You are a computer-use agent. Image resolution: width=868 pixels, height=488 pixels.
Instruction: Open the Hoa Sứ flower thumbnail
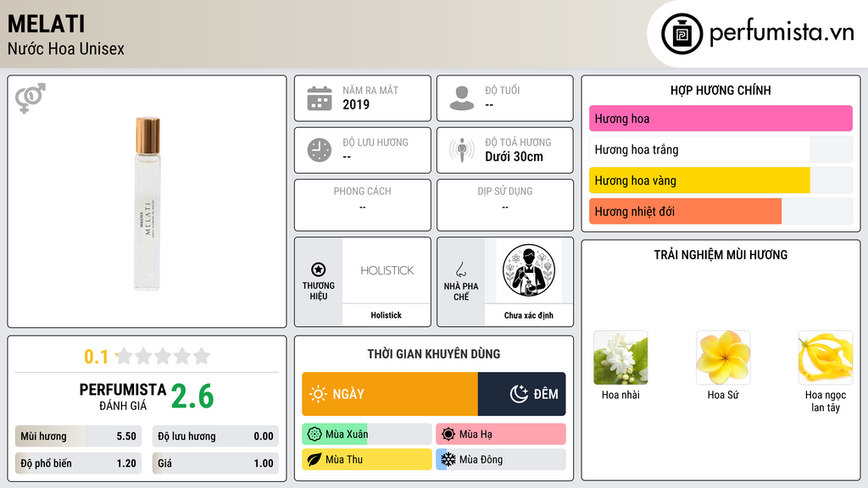point(723,358)
